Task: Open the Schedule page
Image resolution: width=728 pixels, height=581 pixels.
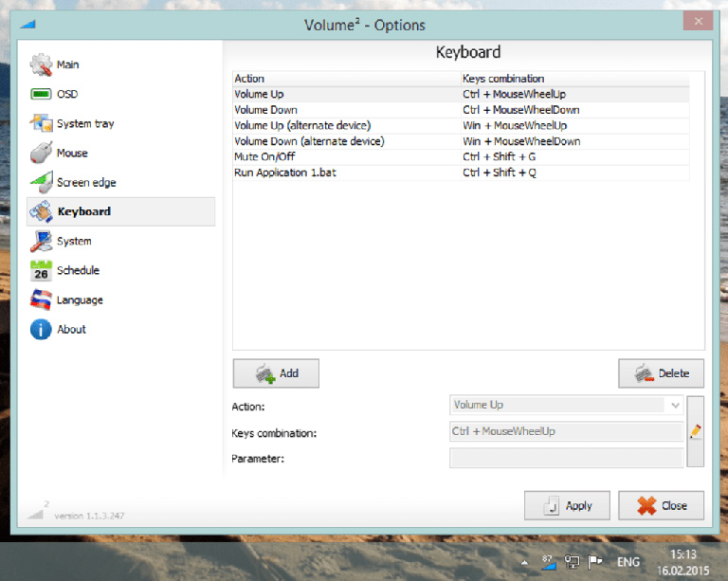Action: point(78,270)
